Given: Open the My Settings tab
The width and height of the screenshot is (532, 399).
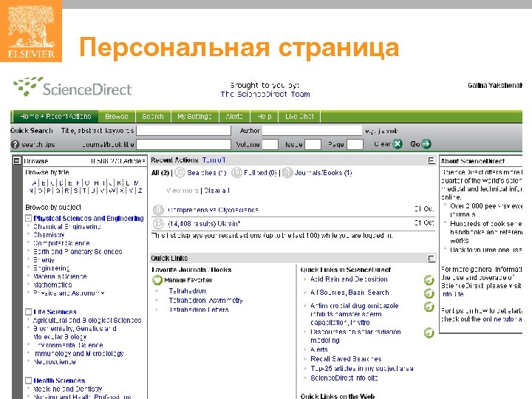Looking at the screenshot, I should click(x=195, y=117).
